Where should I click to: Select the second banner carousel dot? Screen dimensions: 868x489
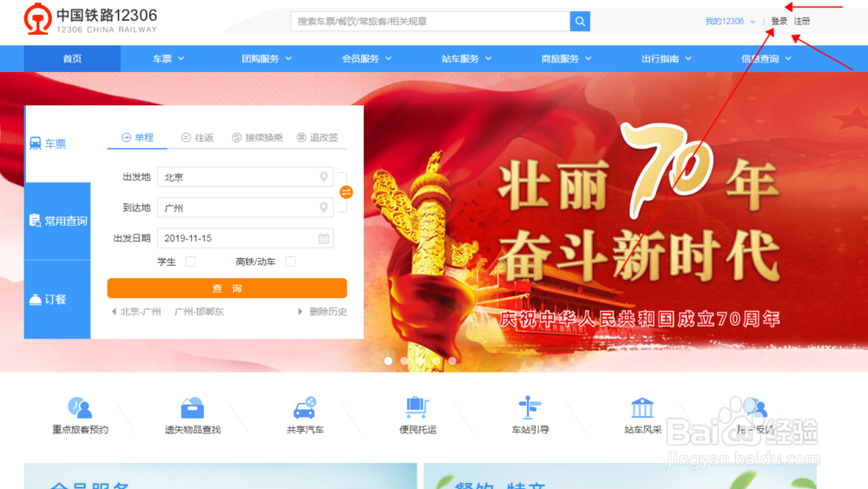[x=404, y=360]
